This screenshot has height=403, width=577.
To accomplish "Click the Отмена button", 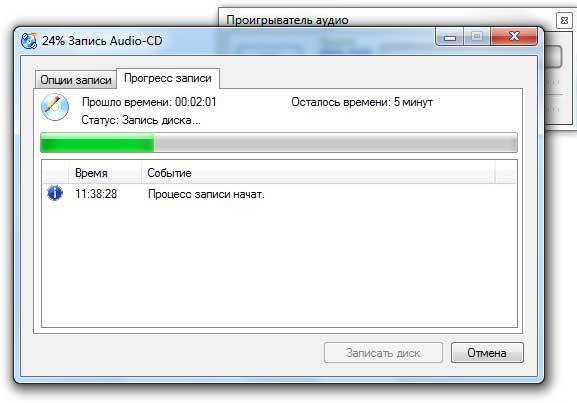I will tap(487, 353).
